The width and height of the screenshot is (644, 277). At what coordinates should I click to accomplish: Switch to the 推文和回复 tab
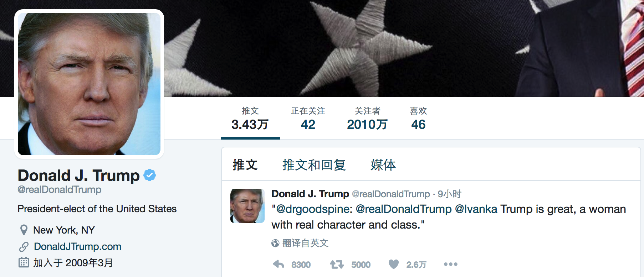(314, 165)
